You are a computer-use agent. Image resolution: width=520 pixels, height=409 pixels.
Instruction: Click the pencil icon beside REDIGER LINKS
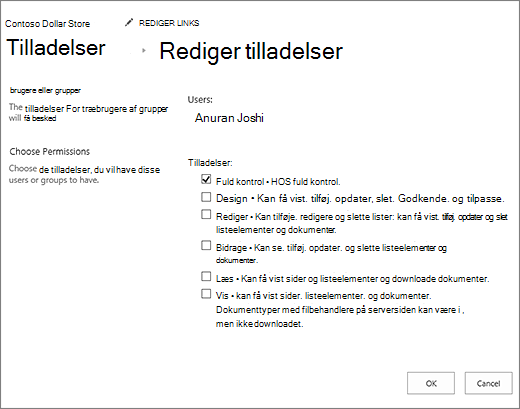[x=129, y=23]
